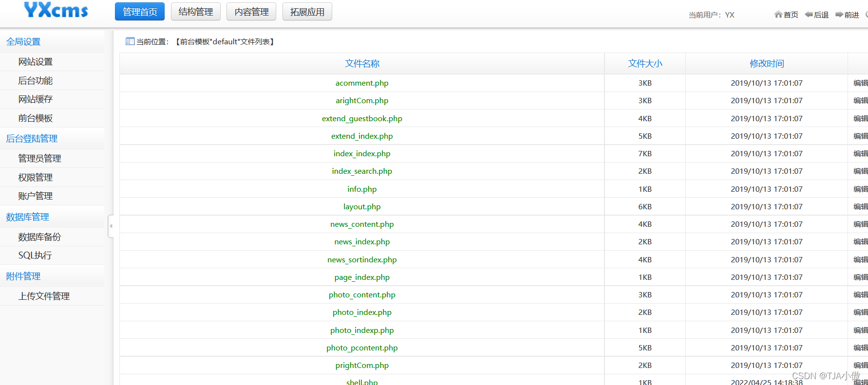Open file photo_content.php
Viewport: 868px width, 385px height.
pyautogui.click(x=362, y=295)
